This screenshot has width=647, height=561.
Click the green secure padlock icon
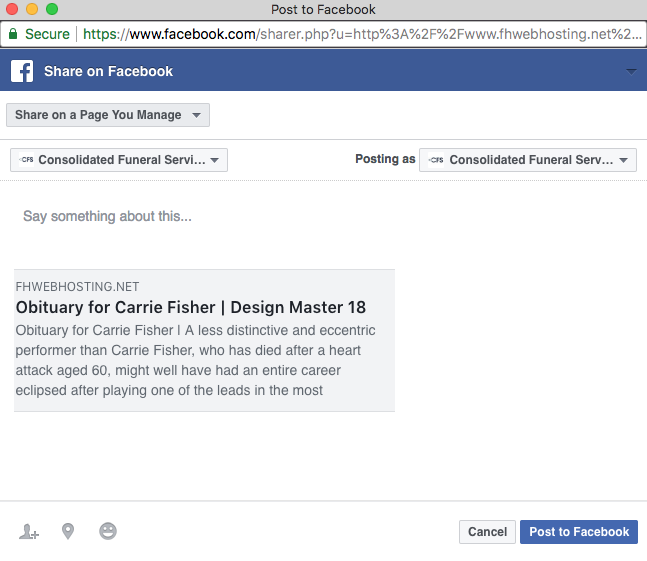(x=13, y=33)
